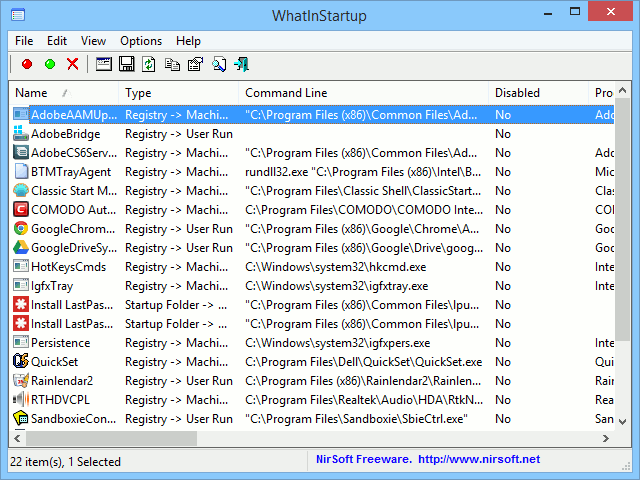Screen dimensions: 640x480
Task: Click the Exit door toolbar icon
Action: [x=241, y=64]
